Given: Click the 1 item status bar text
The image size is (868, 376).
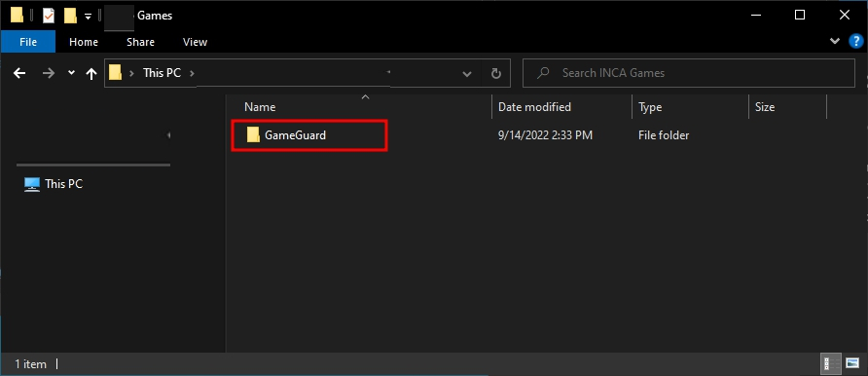Looking at the screenshot, I should (30, 363).
